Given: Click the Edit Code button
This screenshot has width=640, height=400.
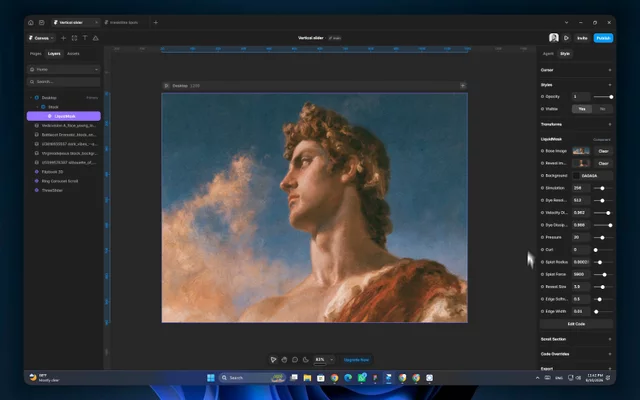Looking at the screenshot, I should 576,324.
